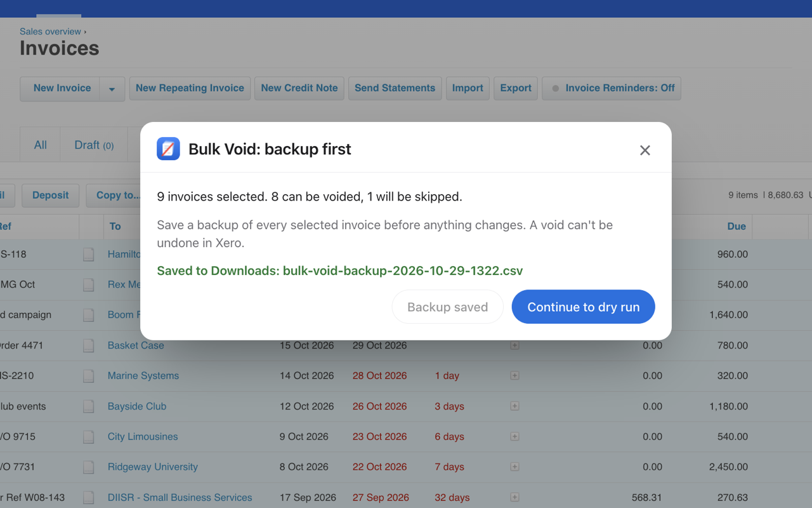The width and height of the screenshot is (812, 508).
Task: Click the Deposit button
Action: pyautogui.click(x=50, y=195)
